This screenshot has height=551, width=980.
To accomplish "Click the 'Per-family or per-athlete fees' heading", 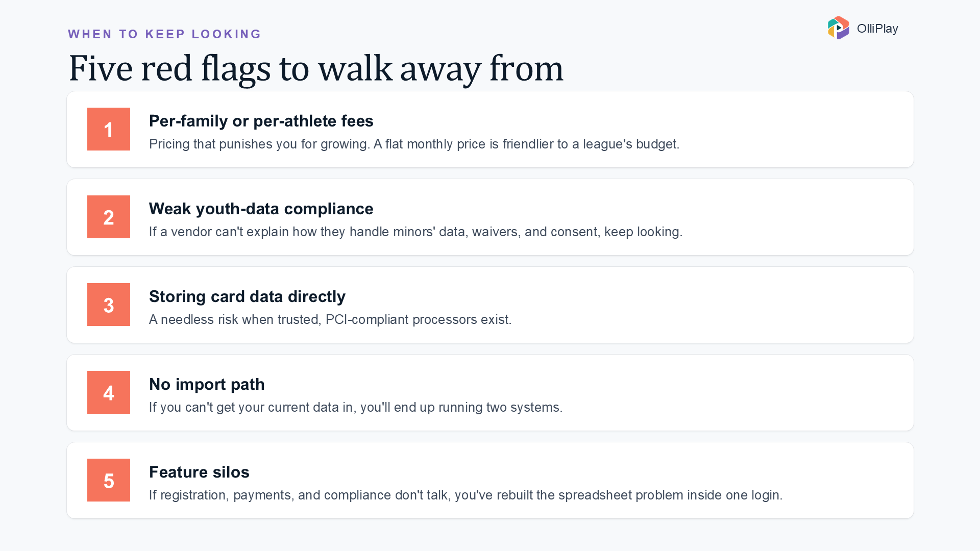I will [261, 121].
